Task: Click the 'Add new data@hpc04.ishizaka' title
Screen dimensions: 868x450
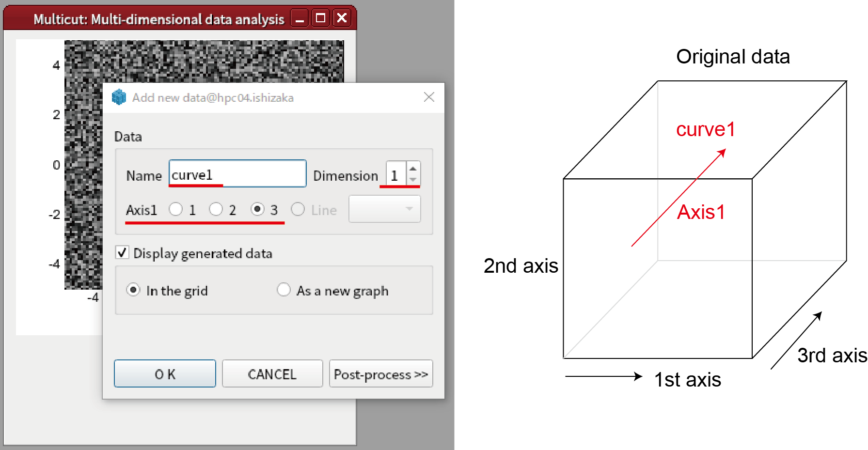Action: 213,98
